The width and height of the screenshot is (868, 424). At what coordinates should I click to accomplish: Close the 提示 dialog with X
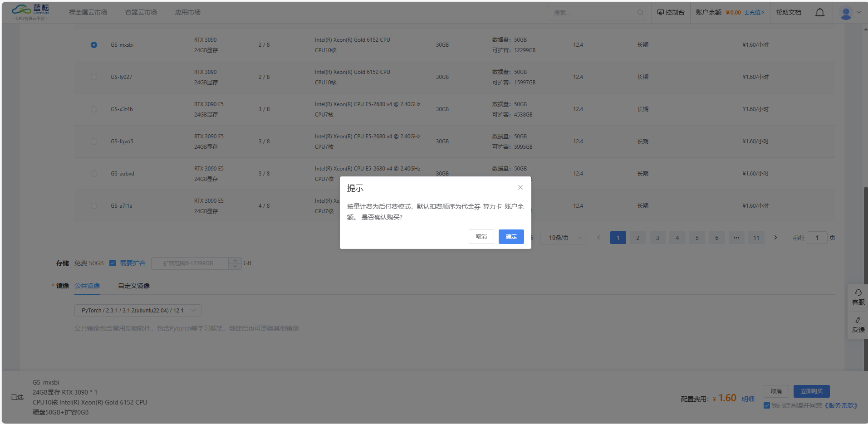pyautogui.click(x=520, y=187)
